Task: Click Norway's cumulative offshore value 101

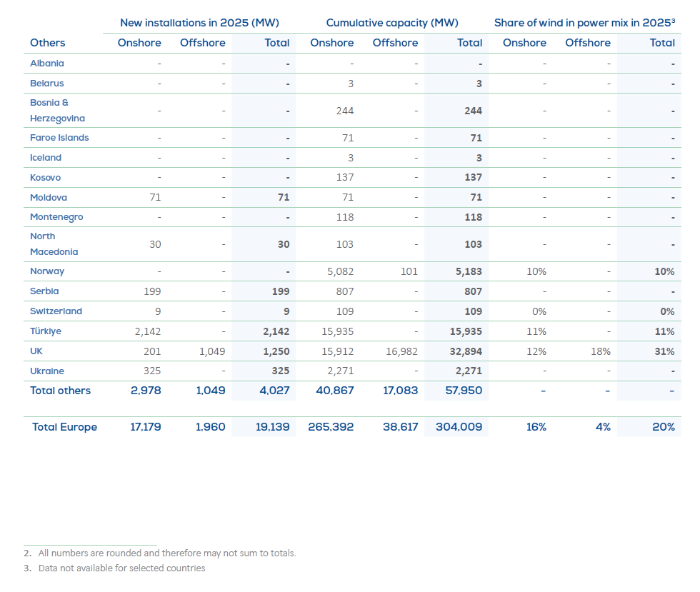Action: pyautogui.click(x=409, y=271)
